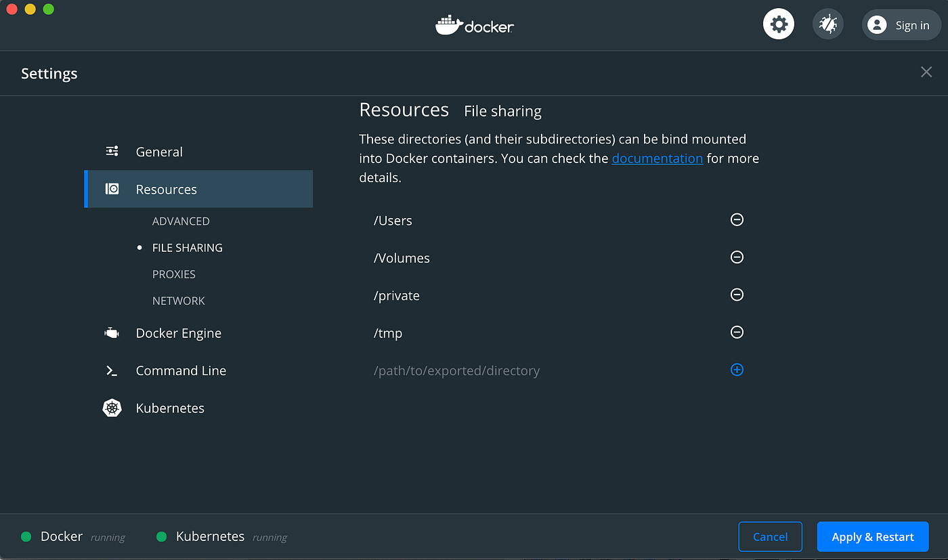Click the Kubernetes running status label
This screenshot has width=948, height=560.
(x=270, y=538)
